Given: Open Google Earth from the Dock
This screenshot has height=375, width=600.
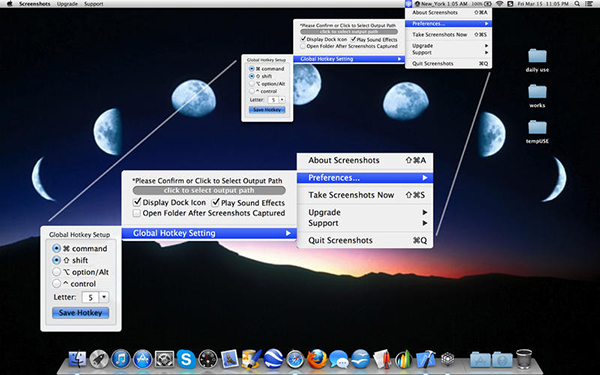Looking at the screenshot, I should [273, 359].
